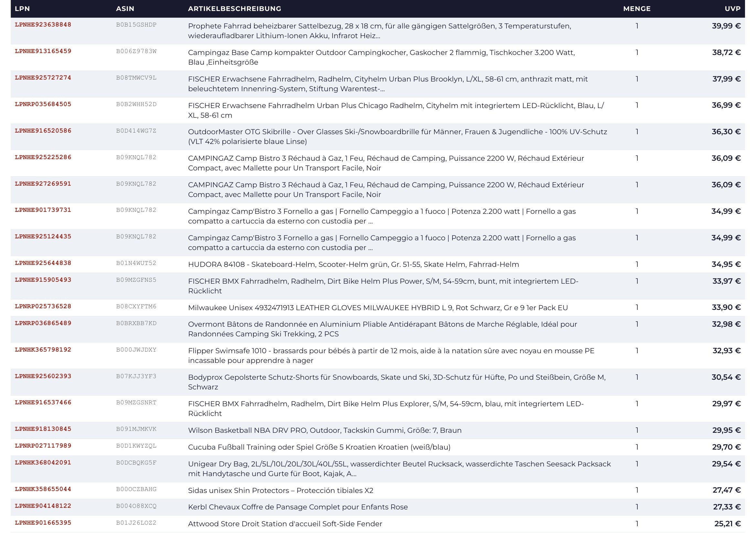Click ASIN B0B2WHH52D
Image resolution: width=756 pixels, height=535 pixels.
coord(136,104)
